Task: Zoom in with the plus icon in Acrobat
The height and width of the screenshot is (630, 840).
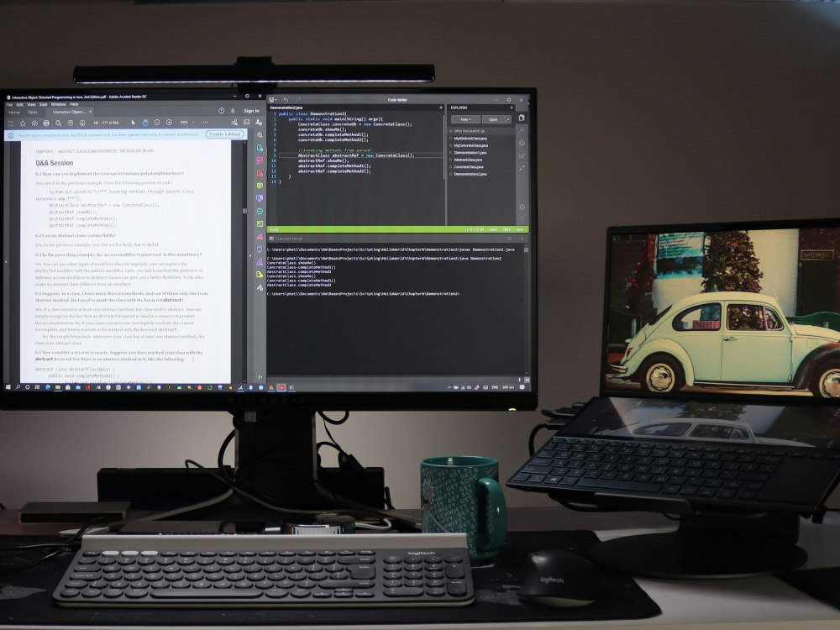Action: pos(169,123)
